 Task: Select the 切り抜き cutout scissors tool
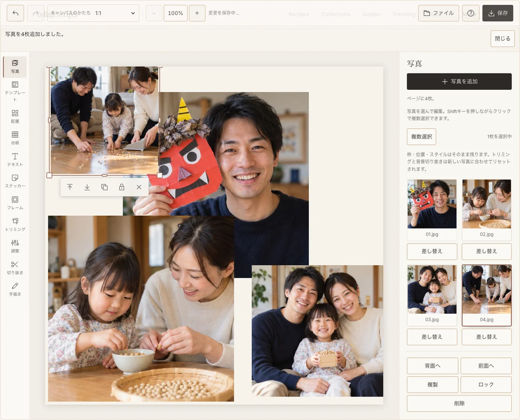click(x=15, y=268)
